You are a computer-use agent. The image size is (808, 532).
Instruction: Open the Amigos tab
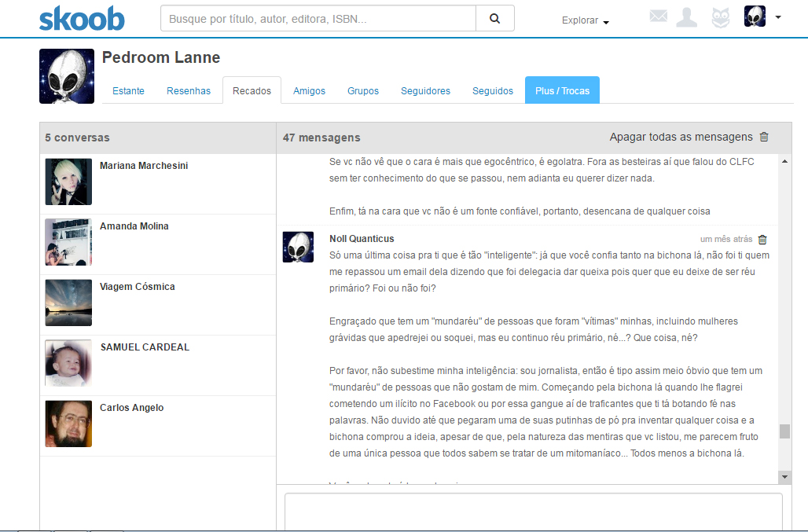pos(309,90)
